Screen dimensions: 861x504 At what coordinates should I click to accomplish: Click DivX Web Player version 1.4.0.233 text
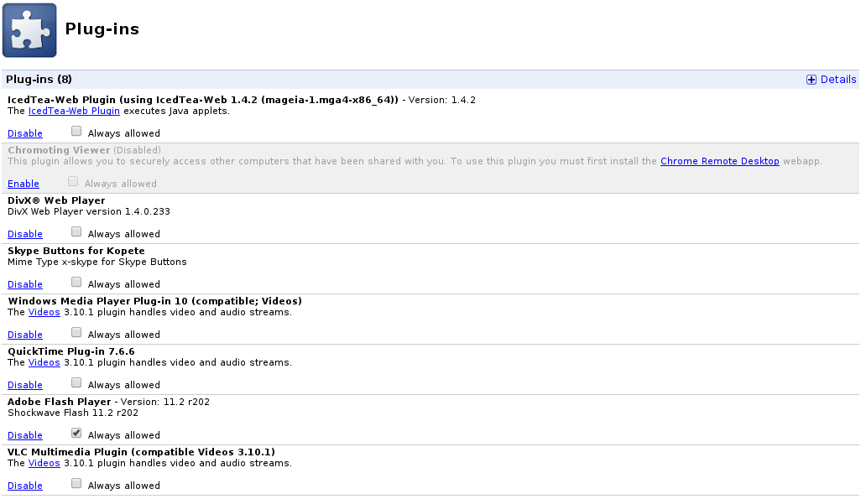tap(89, 212)
